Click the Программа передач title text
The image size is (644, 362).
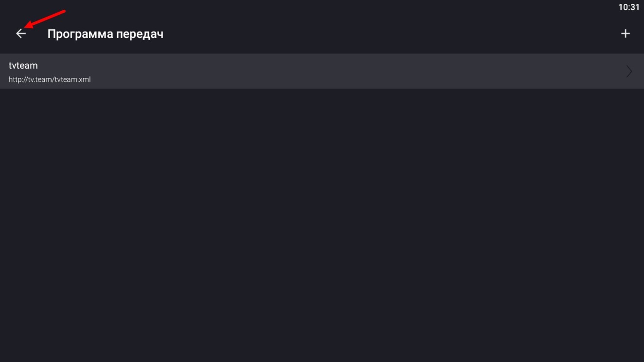[x=106, y=33]
